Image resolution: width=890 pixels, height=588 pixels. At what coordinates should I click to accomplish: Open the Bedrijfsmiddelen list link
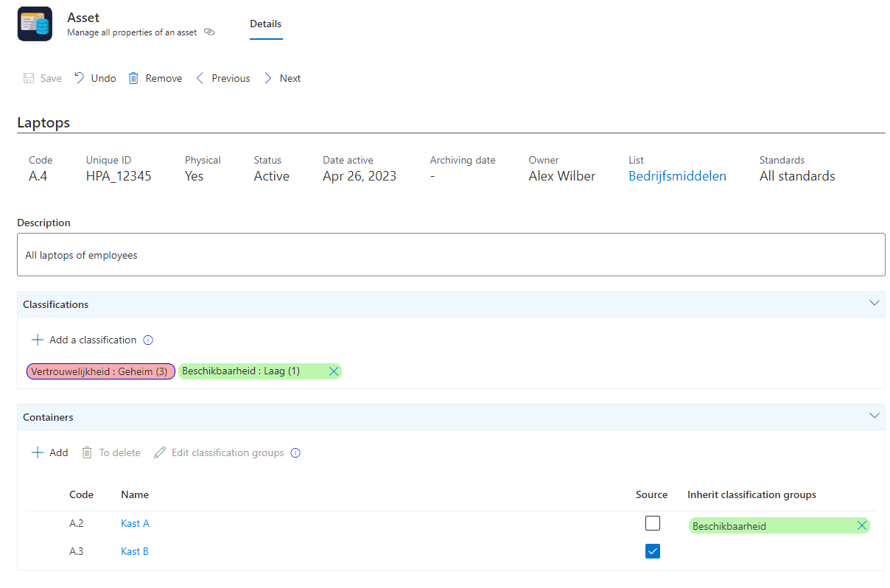pyautogui.click(x=677, y=176)
